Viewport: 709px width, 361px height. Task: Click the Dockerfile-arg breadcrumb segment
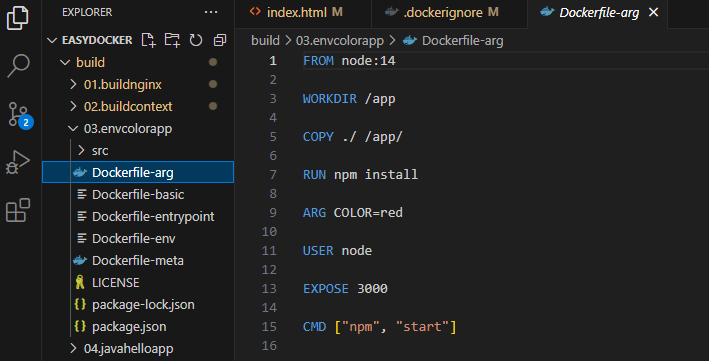click(x=462, y=41)
